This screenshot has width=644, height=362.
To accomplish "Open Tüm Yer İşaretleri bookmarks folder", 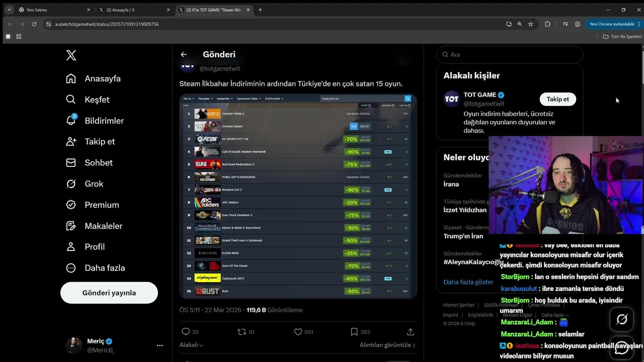I will [622, 37].
